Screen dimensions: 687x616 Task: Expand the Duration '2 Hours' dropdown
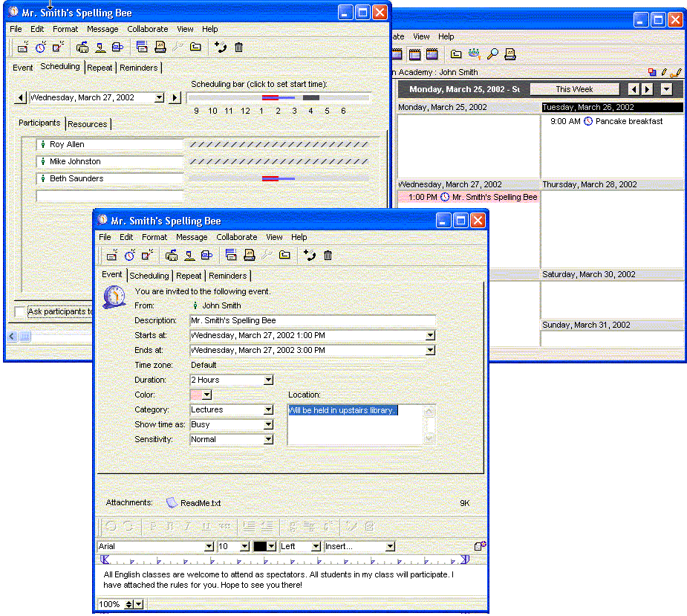[x=268, y=380]
